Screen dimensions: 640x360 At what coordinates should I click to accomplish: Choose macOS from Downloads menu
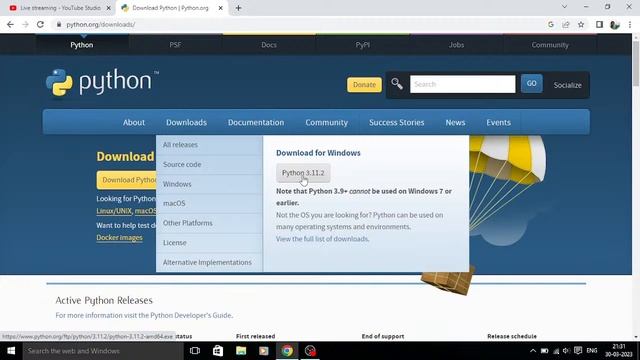(x=209, y=203)
